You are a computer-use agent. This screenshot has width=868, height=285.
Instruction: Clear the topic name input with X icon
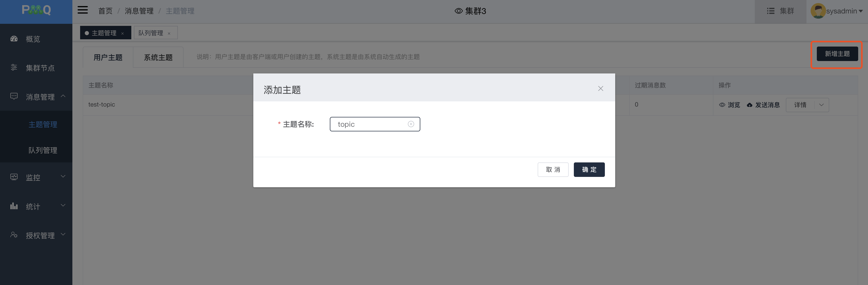pos(411,124)
